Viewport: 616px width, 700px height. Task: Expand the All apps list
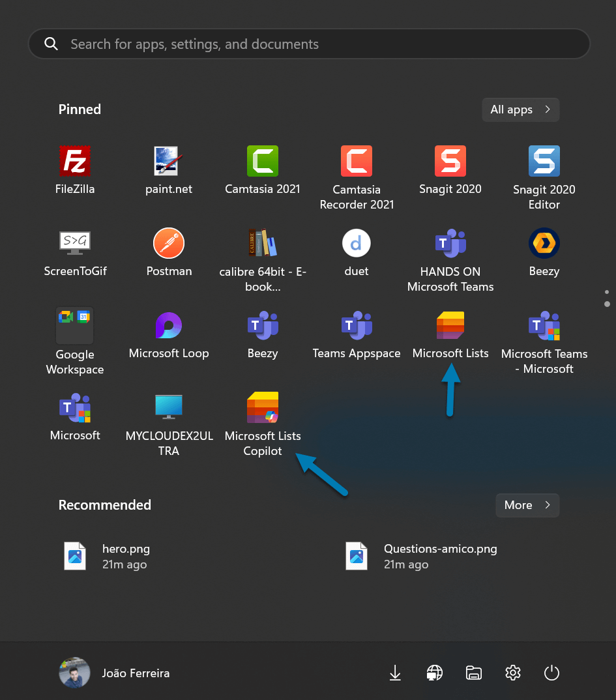point(520,109)
